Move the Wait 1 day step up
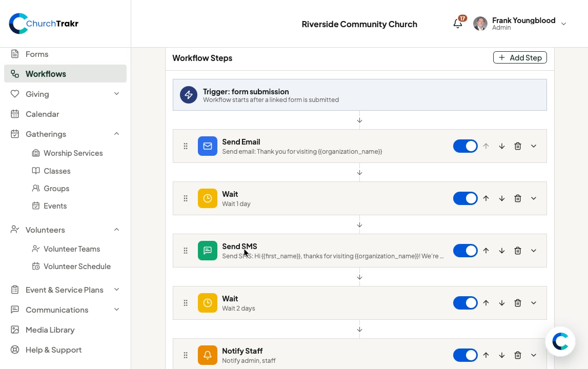Screen dimensions: 588x369 486,198
